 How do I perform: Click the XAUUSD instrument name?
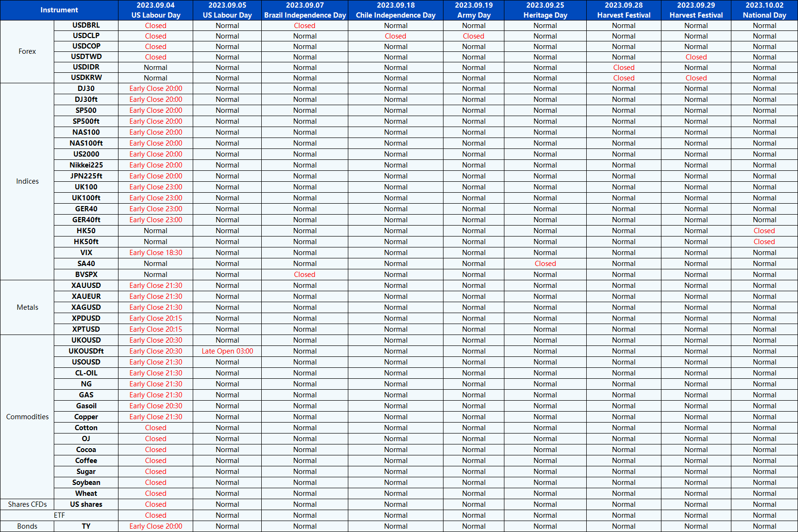click(x=86, y=286)
